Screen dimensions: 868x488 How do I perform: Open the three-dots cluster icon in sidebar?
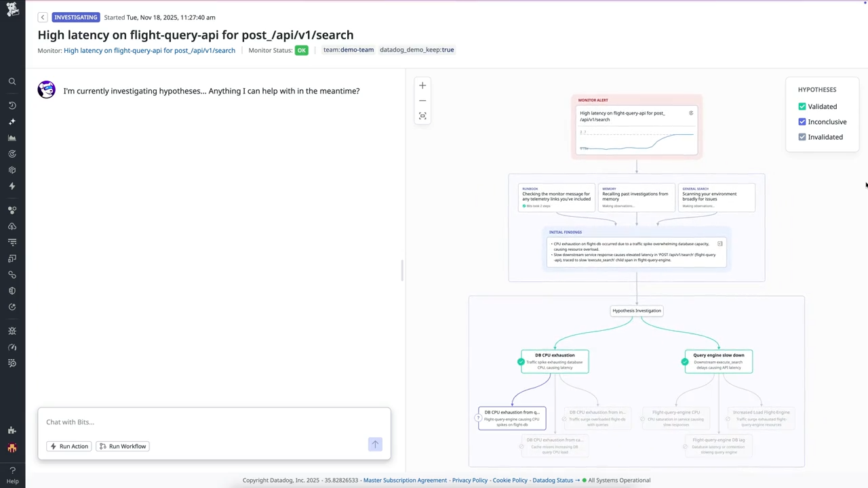(12, 210)
